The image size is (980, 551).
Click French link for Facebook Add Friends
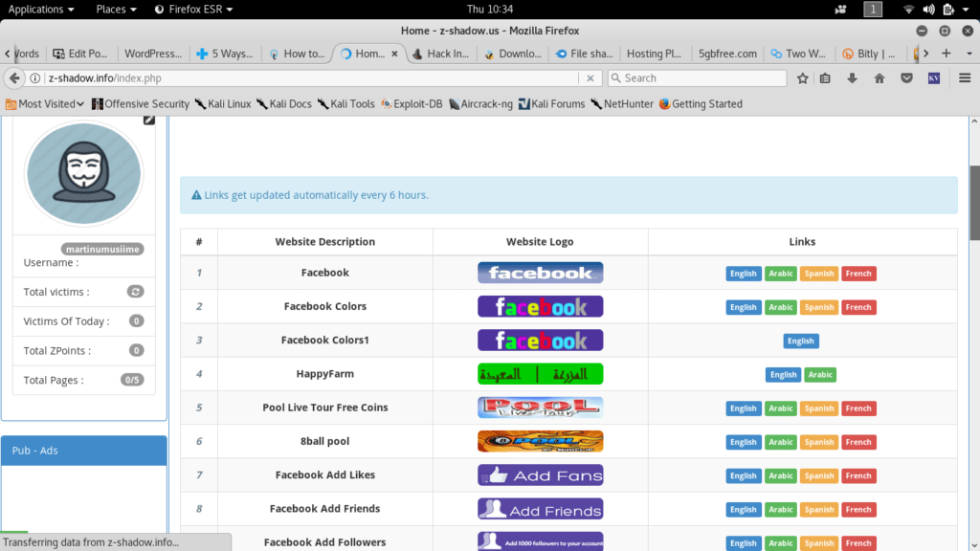point(858,510)
